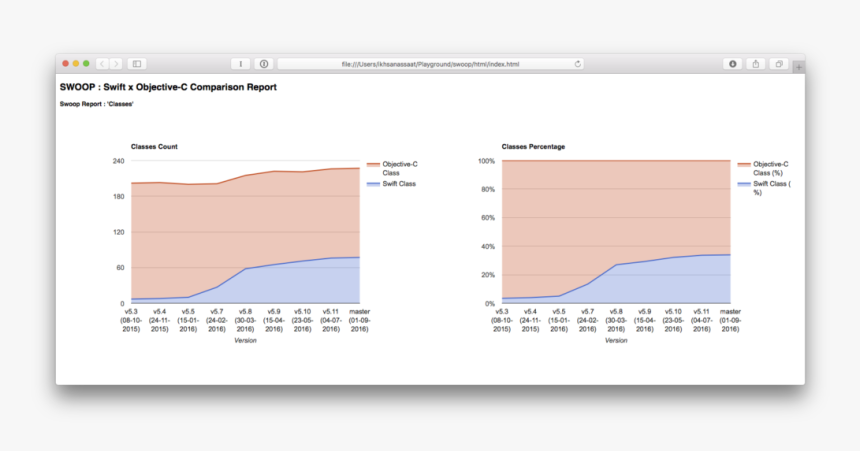Toggle the Safari sidebar button
This screenshot has width=860, height=451.
pos(137,64)
